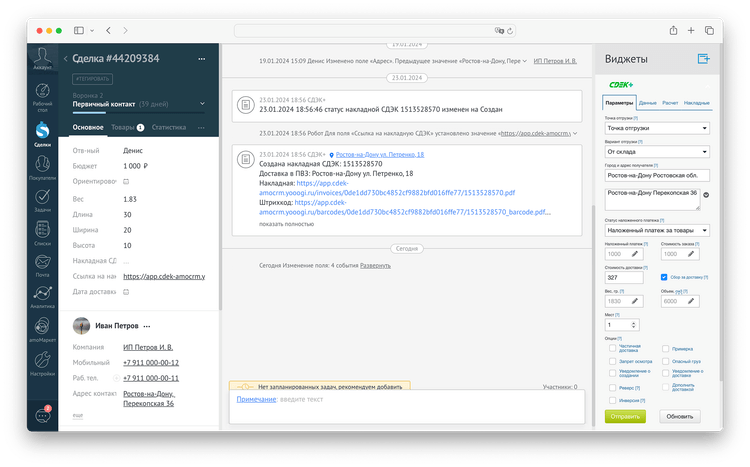Open Накладные tab in CDEK widget

coord(696,103)
